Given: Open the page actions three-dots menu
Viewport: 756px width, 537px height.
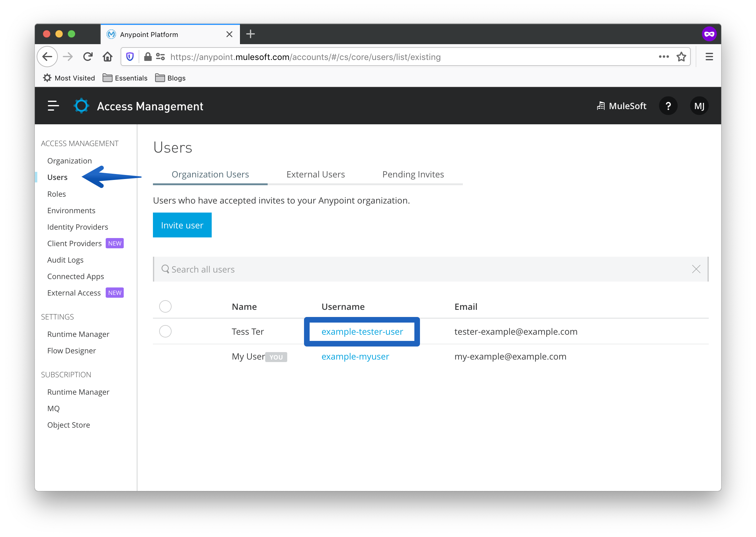Looking at the screenshot, I should tap(663, 57).
